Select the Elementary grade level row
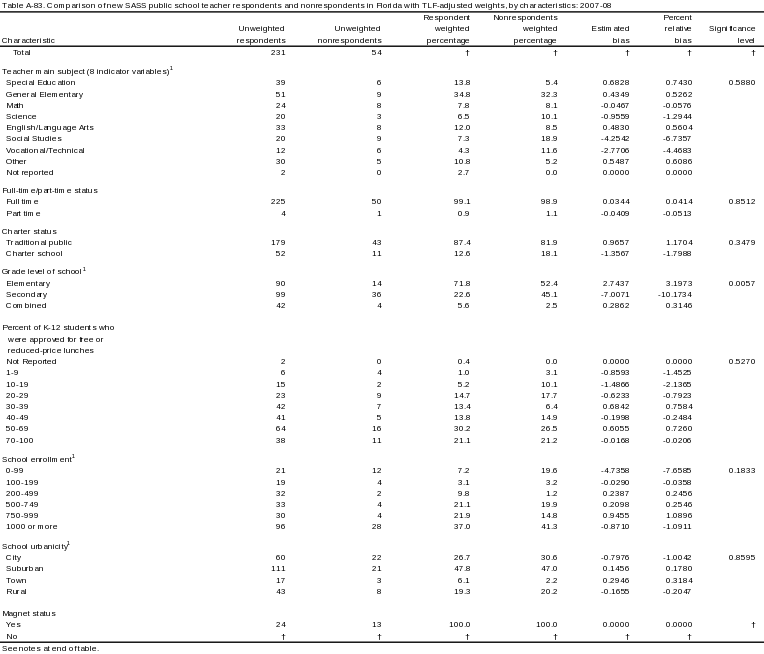This screenshot has height=654, width=764. point(27,283)
